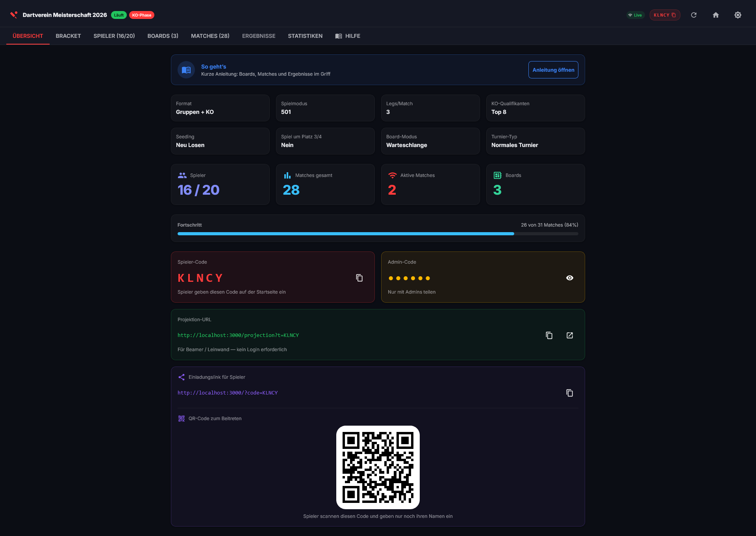The width and height of the screenshot is (756, 536).
Task: Click the Spielmodus 501 card
Action: (x=325, y=108)
